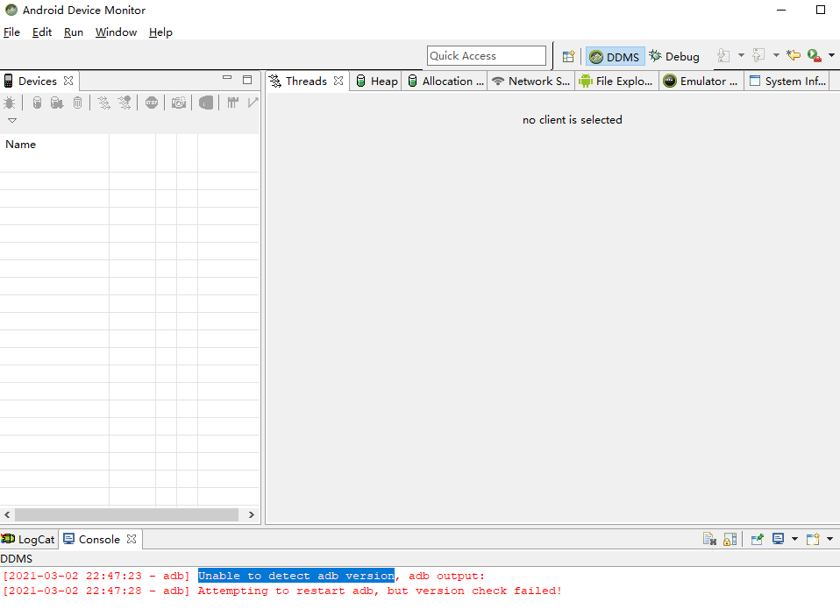840x616 pixels.
Task: Click the Run External Tools icon
Action: tap(815, 55)
